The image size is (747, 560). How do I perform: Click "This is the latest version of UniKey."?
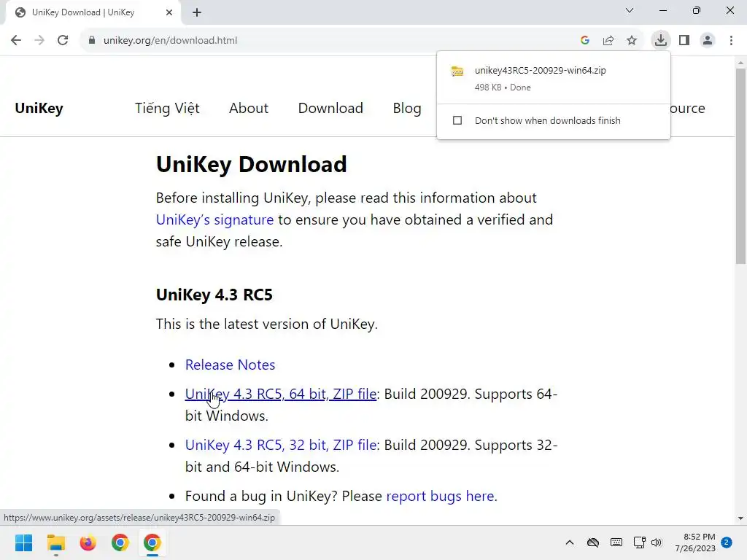pos(267,324)
